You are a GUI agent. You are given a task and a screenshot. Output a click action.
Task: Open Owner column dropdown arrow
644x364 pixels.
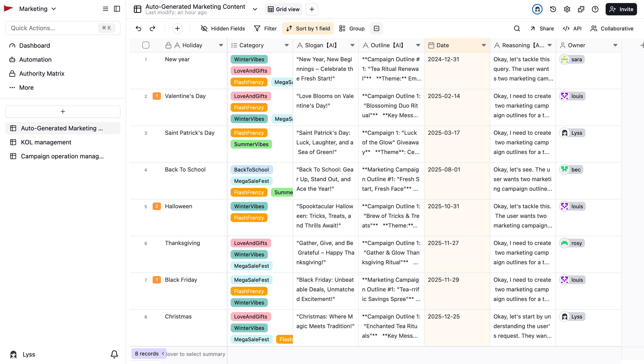point(615,45)
